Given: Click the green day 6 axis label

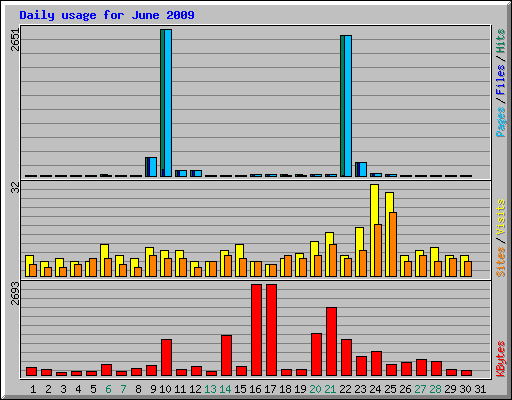Looking at the screenshot, I should [108, 389].
